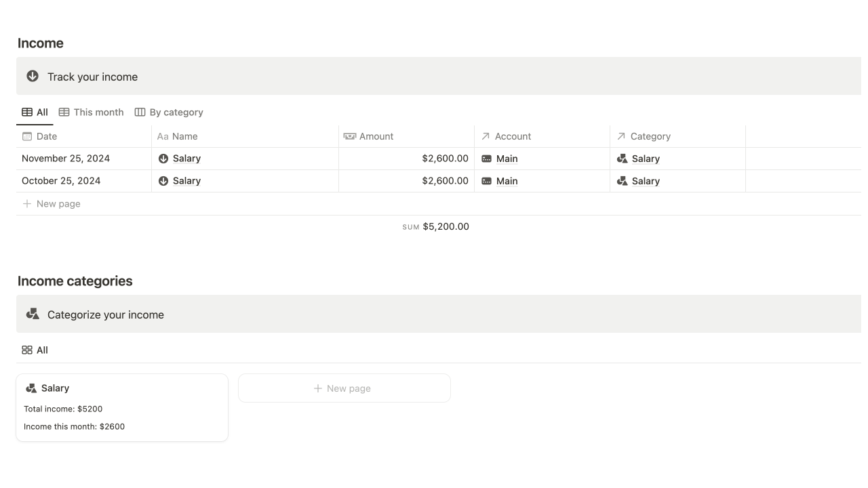Click the shapes icon on the Salary card

coord(31,388)
